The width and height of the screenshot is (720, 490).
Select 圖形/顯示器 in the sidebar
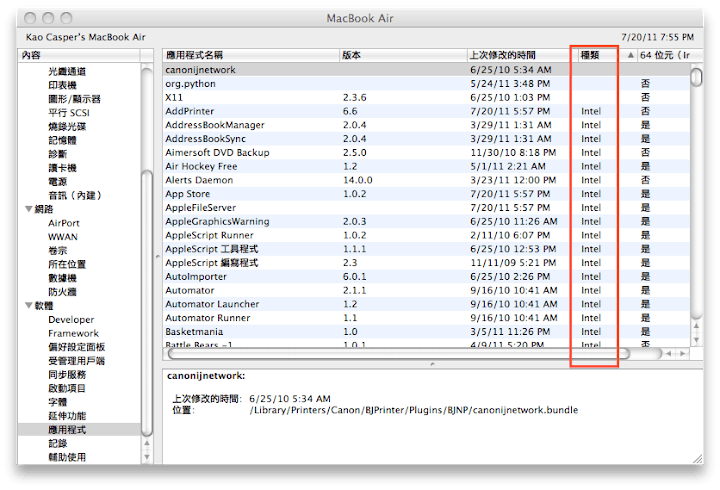tap(74, 99)
